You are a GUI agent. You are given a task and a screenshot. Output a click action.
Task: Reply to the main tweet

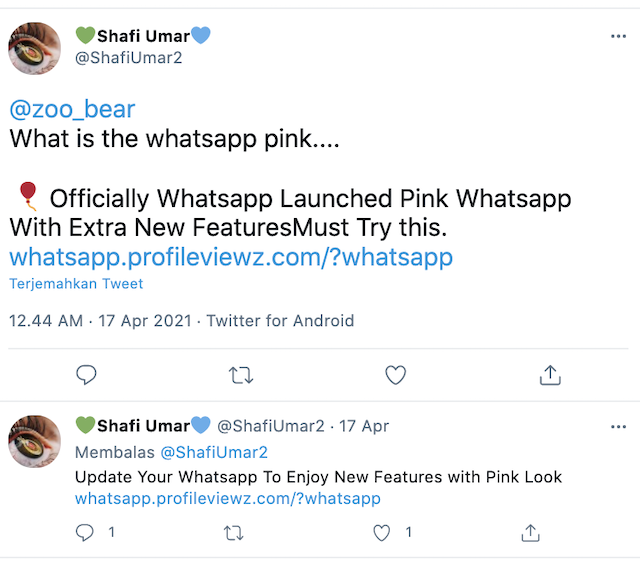(87, 375)
